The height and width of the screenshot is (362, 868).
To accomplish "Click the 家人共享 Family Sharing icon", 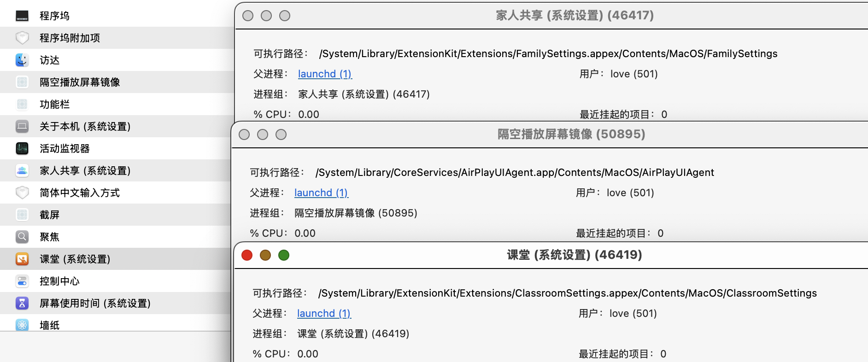I will coord(22,170).
